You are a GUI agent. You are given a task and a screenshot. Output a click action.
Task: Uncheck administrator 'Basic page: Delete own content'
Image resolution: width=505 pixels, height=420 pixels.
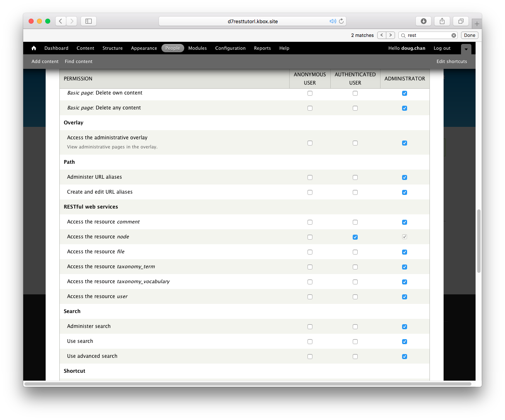pos(405,93)
